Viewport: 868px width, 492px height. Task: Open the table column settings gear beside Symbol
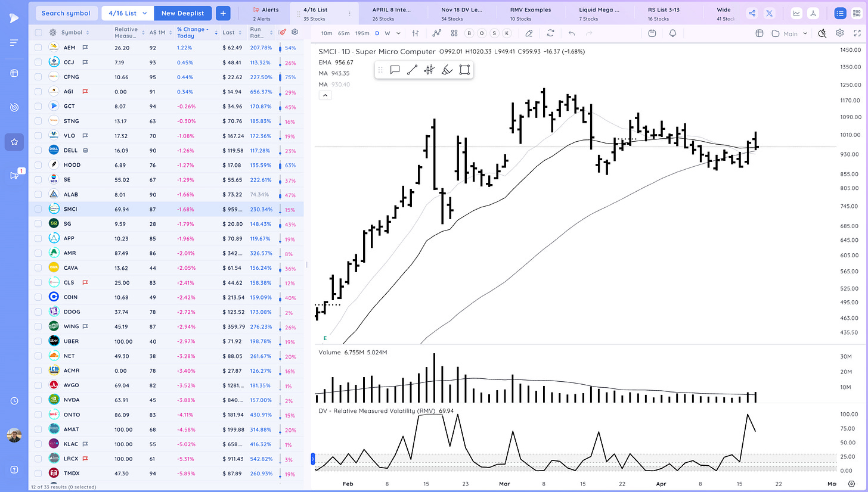(53, 32)
